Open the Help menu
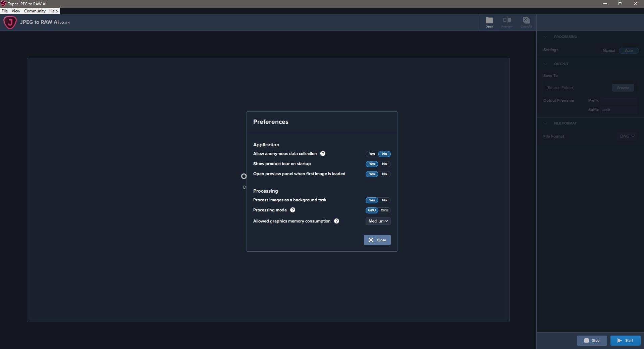The height and width of the screenshot is (349, 644). 53,11
